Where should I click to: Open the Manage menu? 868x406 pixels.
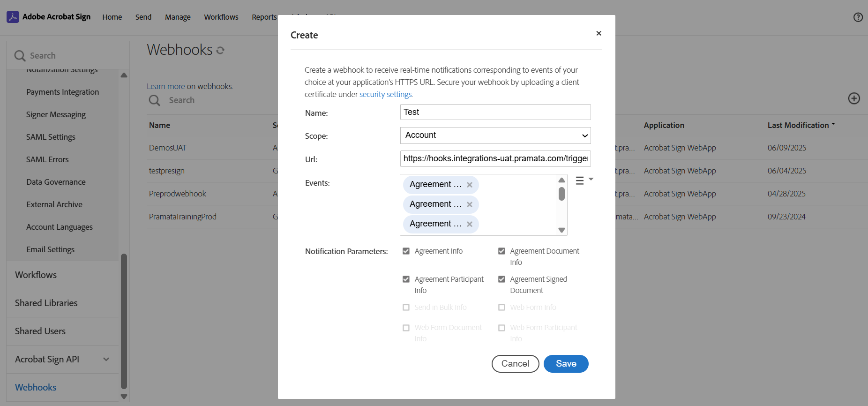coord(178,17)
